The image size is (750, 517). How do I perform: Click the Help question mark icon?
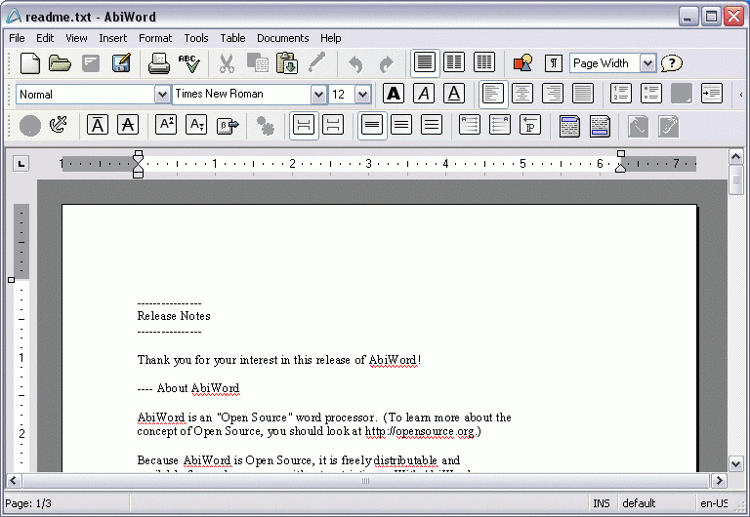[x=672, y=63]
